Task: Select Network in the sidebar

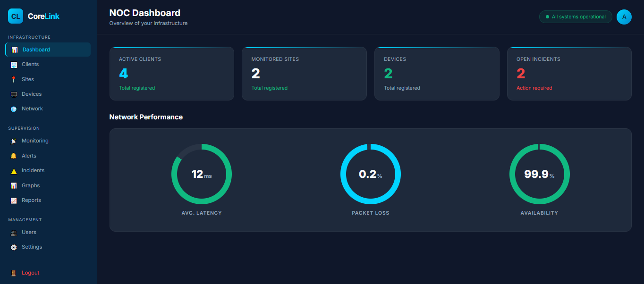Action: [x=48, y=109]
